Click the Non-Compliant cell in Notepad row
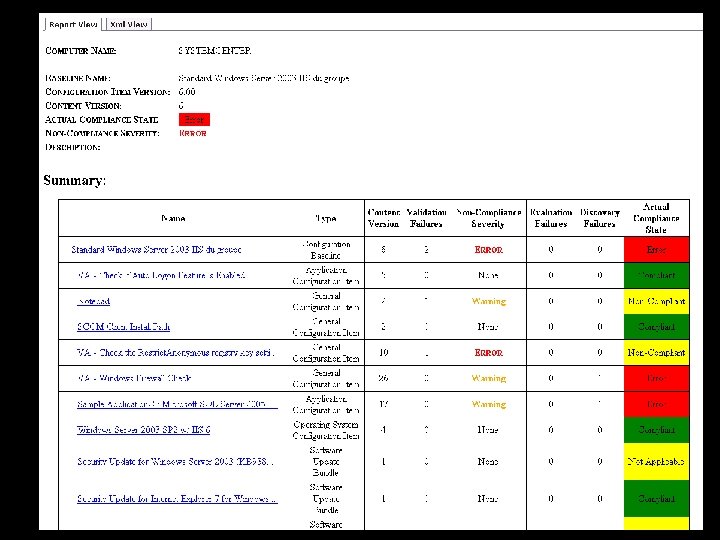 [657, 301]
